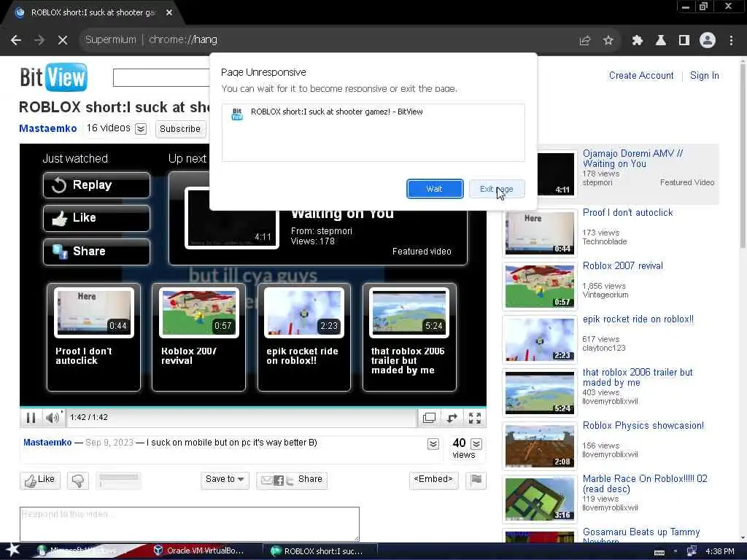747x560 pixels.
Task: Click Exit page in unresponsive dialog
Action: click(496, 189)
